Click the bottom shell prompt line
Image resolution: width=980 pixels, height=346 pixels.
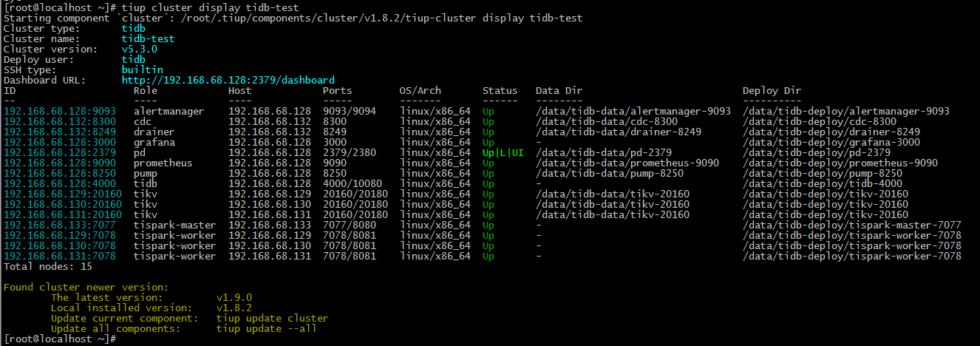tap(60, 339)
